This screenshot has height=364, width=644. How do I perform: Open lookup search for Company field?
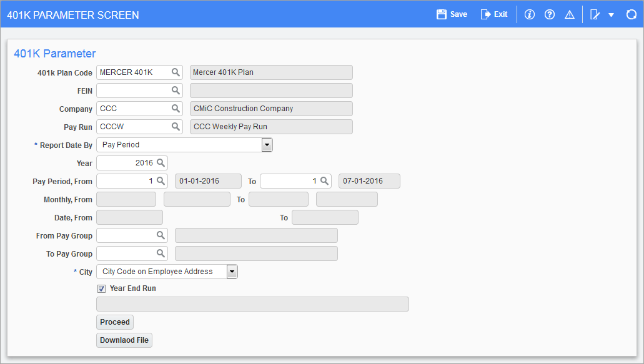[x=176, y=109]
